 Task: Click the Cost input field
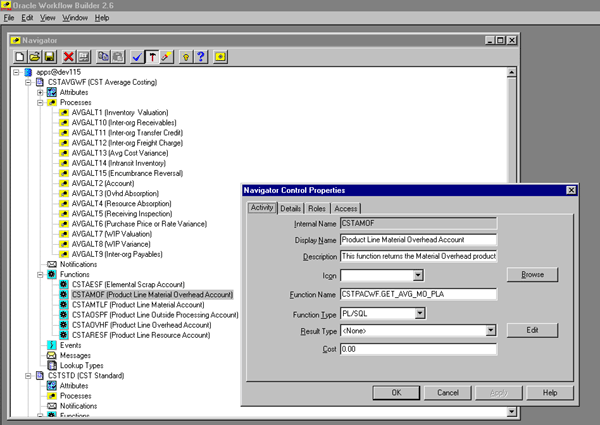[x=419, y=349]
